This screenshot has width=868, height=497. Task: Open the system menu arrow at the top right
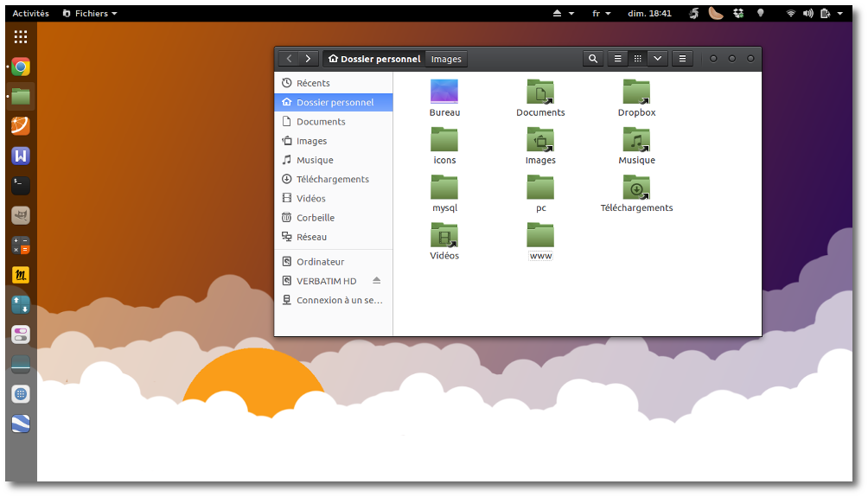pos(840,13)
